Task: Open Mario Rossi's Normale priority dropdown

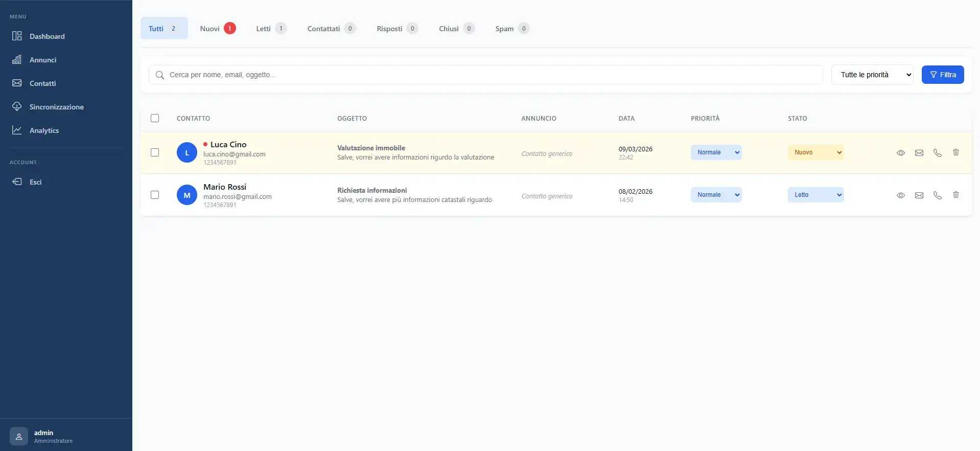Action: tap(716, 195)
